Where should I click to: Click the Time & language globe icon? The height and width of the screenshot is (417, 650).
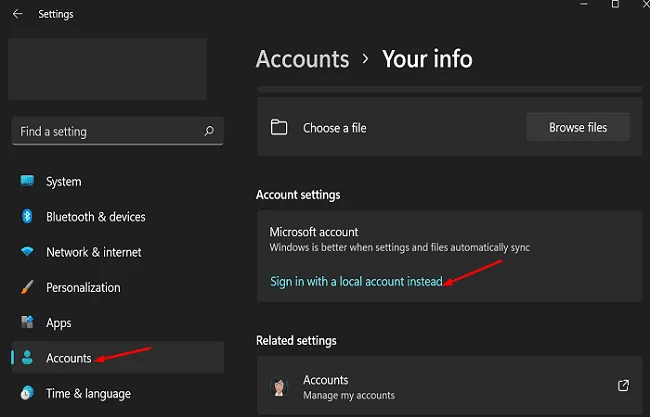[27, 393]
